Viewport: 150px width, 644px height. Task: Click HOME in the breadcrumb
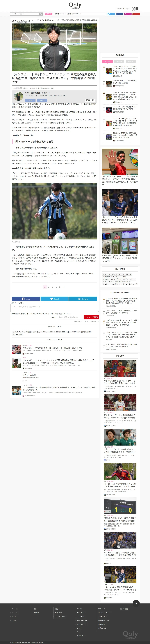click(x=14, y=20)
